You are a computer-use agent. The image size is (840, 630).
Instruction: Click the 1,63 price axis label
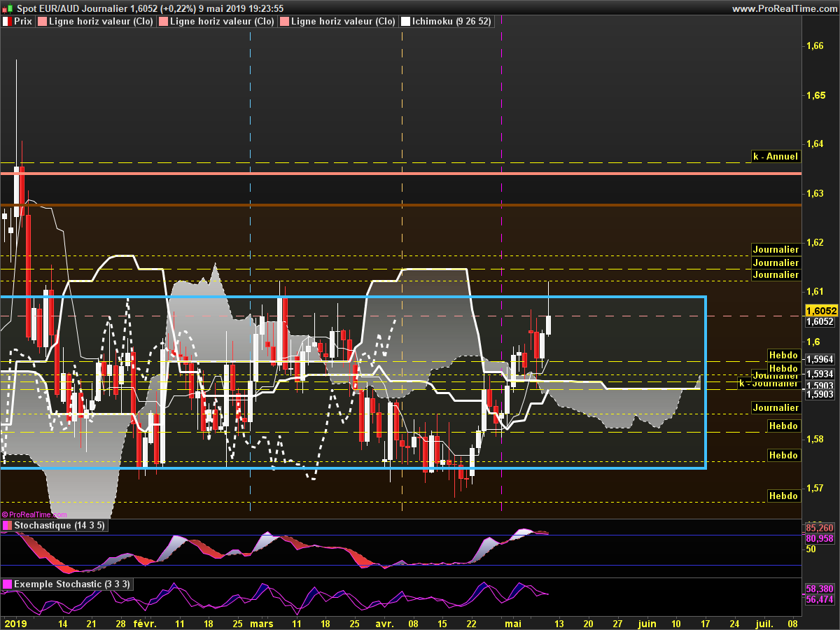(815, 194)
